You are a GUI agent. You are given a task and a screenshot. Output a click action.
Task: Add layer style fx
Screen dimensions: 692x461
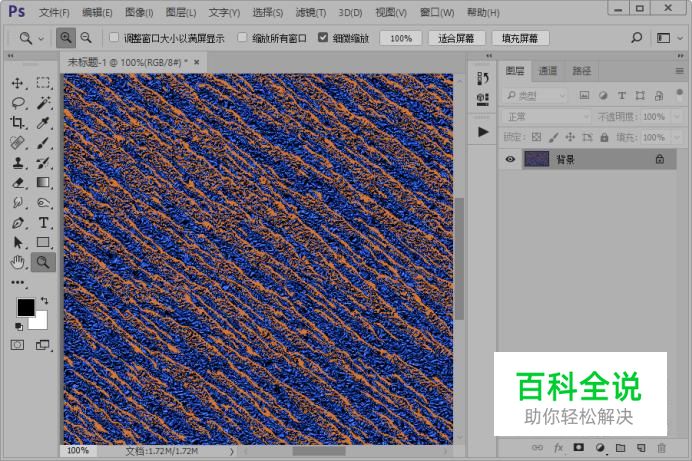point(558,448)
